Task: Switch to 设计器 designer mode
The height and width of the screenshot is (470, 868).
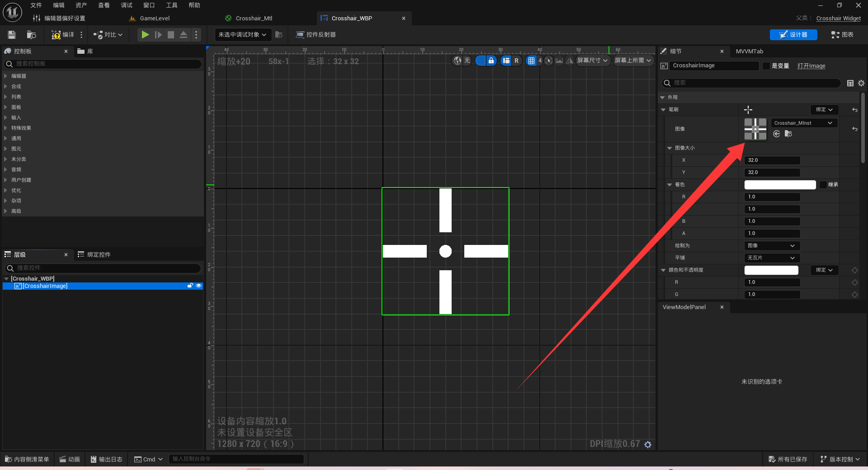Action: click(x=793, y=35)
